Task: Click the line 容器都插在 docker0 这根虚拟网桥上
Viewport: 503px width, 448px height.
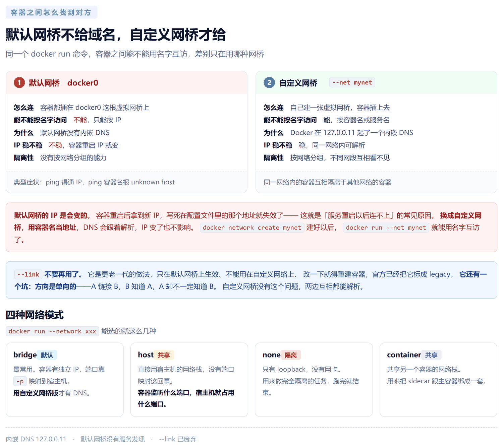Action: (95, 108)
